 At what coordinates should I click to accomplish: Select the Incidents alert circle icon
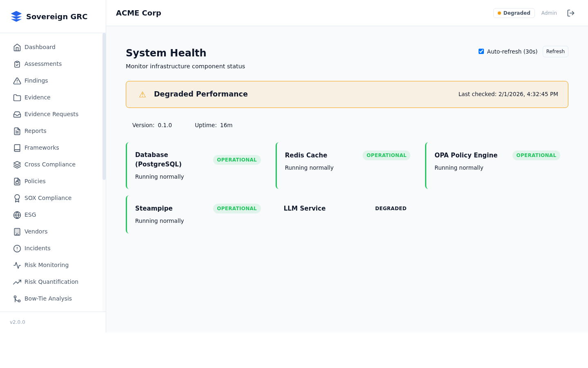click(x=17, y=248)
